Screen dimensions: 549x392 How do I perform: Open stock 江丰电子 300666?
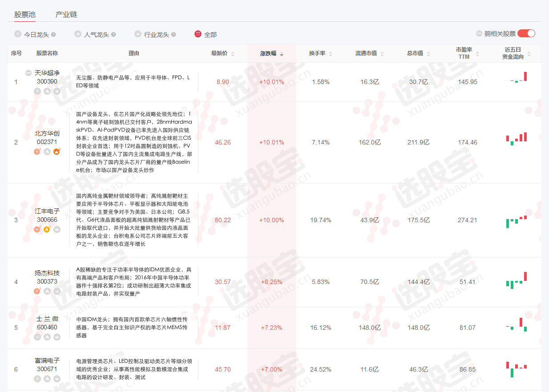point(47,215)
